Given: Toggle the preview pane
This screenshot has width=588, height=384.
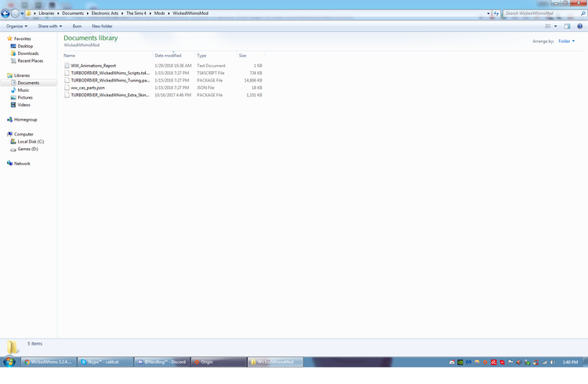Looking at the screenshot, I should pyautogui.click(x=568, y=26).
